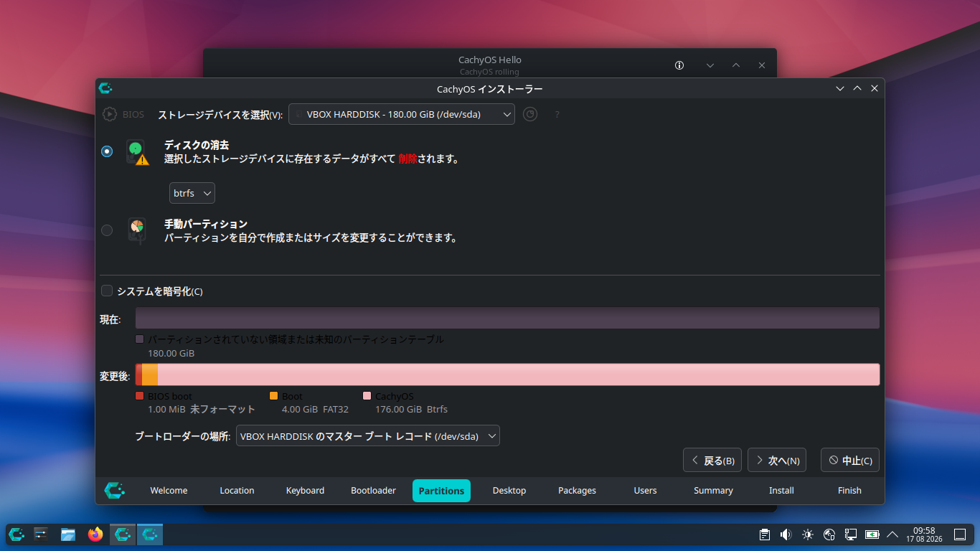Go to the Keyboard step
This screenshot has height=551, width=980.
click(305, 491)
